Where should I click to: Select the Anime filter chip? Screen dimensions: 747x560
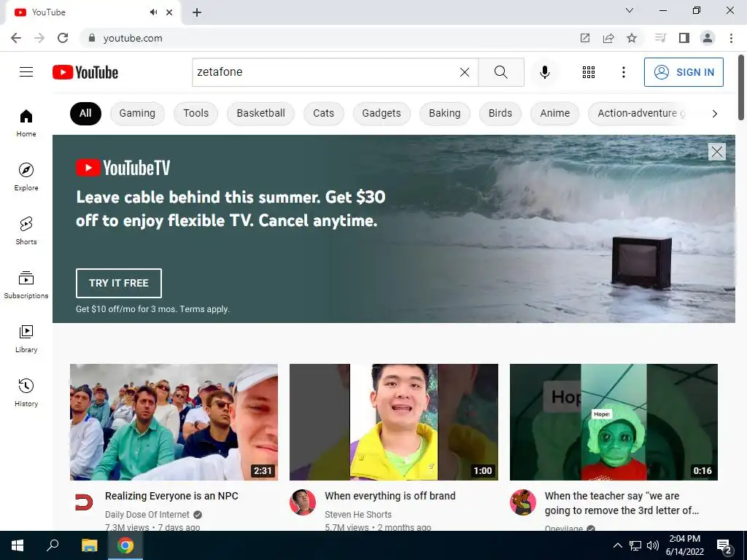pyautogui.click(x=554, y=113)
